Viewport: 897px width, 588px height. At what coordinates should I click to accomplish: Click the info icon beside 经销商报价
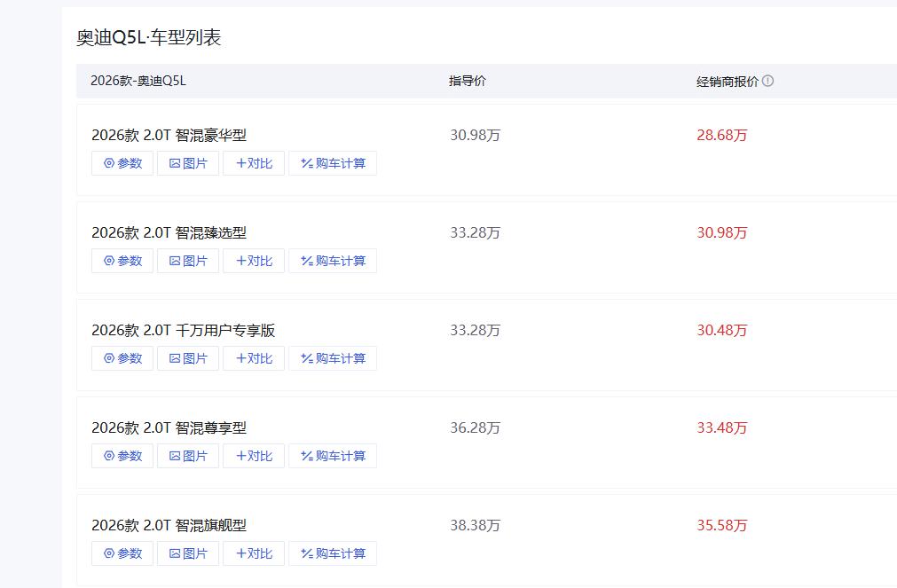pos(767,81)
